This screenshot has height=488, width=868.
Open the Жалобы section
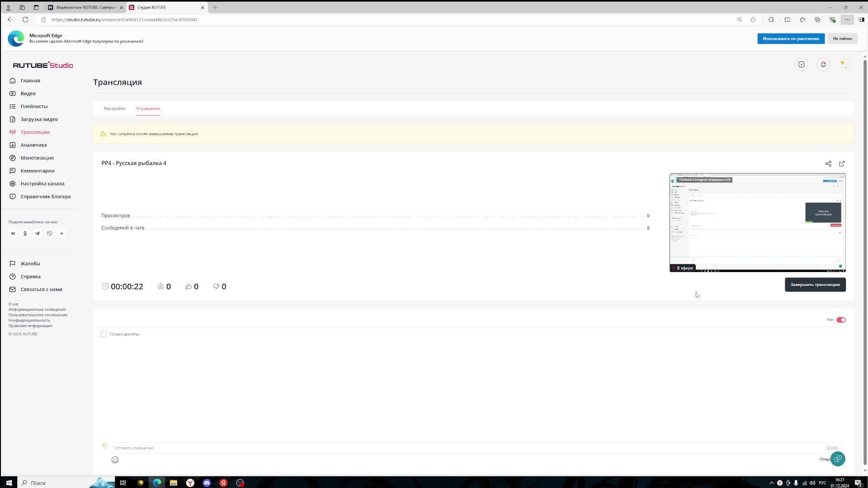[x=30, y=263]
